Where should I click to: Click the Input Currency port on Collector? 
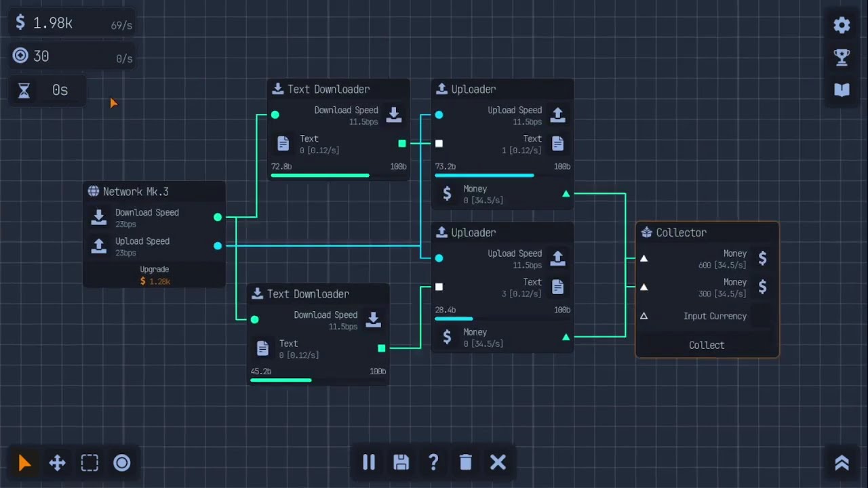644,316
